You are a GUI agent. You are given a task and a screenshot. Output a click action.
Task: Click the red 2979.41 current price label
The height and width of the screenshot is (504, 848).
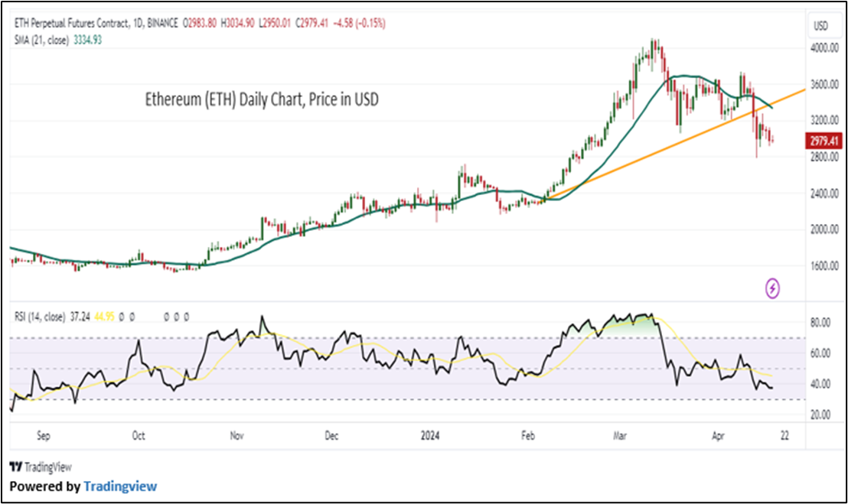(x=824, y=140)
